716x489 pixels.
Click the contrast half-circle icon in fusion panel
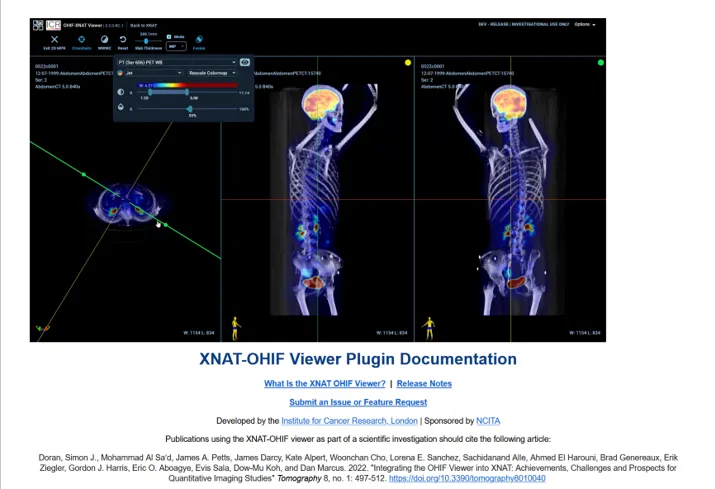[x=121, y=92]
